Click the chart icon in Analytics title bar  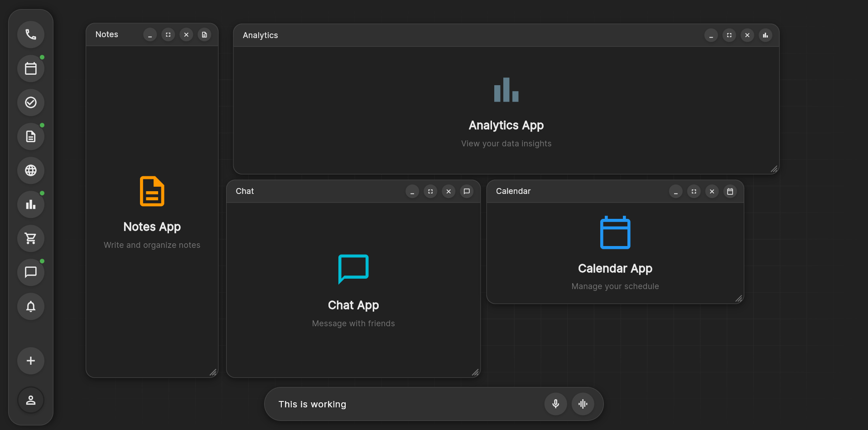[x=765, y=35]
